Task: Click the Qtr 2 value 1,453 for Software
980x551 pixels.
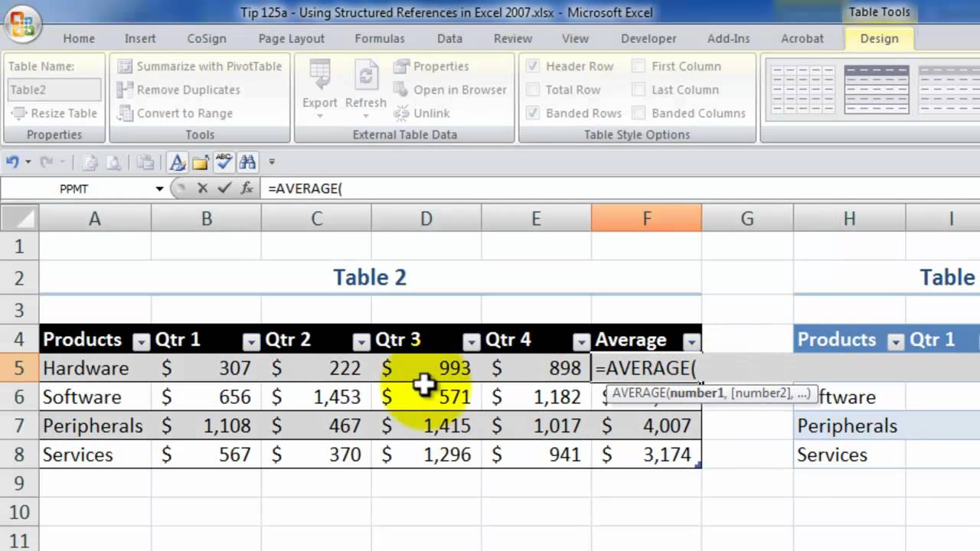Action: [x=316, y=396]
